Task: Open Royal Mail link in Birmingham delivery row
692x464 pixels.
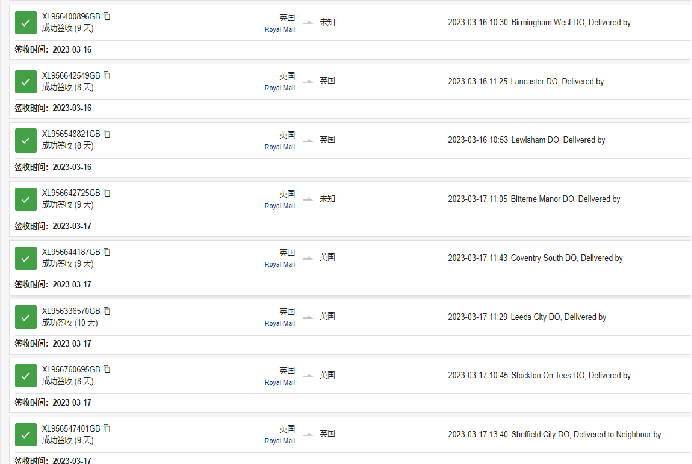Action: click(279, 29)
